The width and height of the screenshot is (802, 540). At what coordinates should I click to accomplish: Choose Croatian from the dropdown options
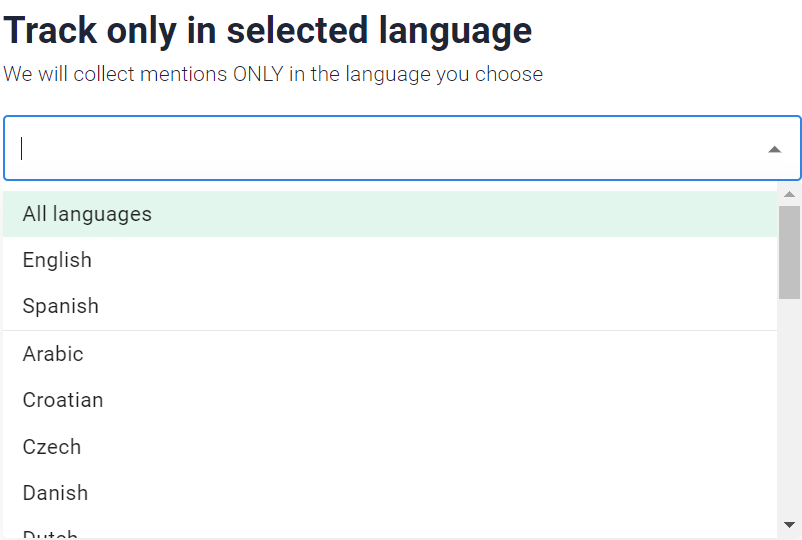click(x=63, y=400)
